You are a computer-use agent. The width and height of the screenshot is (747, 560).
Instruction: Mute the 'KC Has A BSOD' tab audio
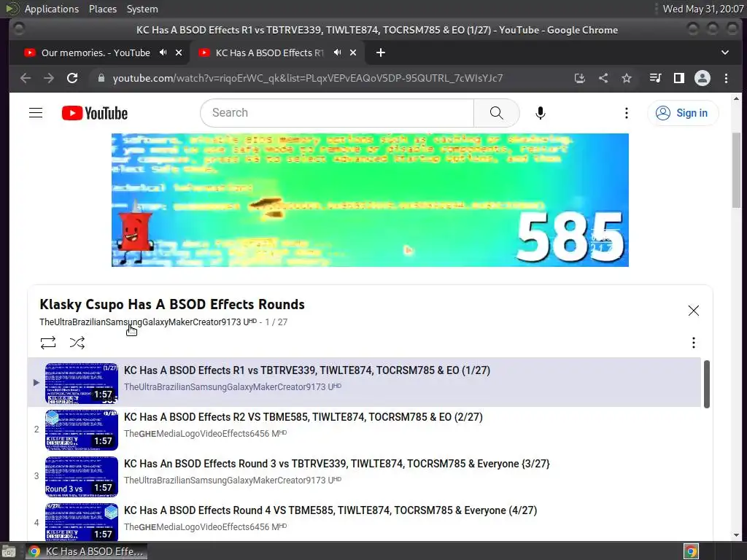point(337,52)
